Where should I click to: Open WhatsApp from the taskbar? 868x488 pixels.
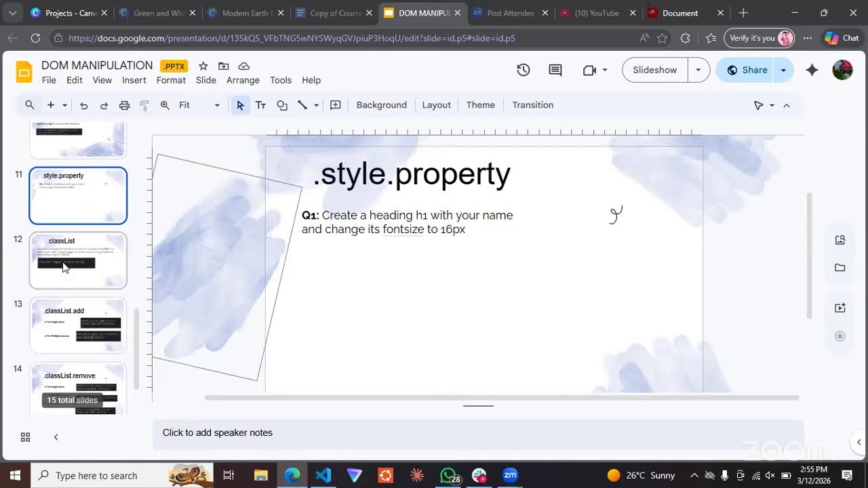point(448,475)
